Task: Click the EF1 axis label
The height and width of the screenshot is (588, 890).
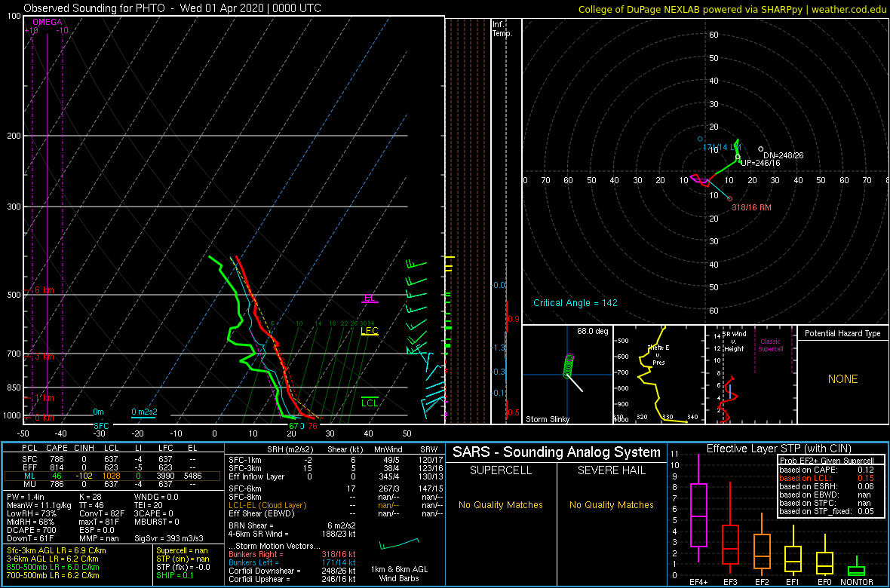Action: pyautogui.click(x=793, y=582)
